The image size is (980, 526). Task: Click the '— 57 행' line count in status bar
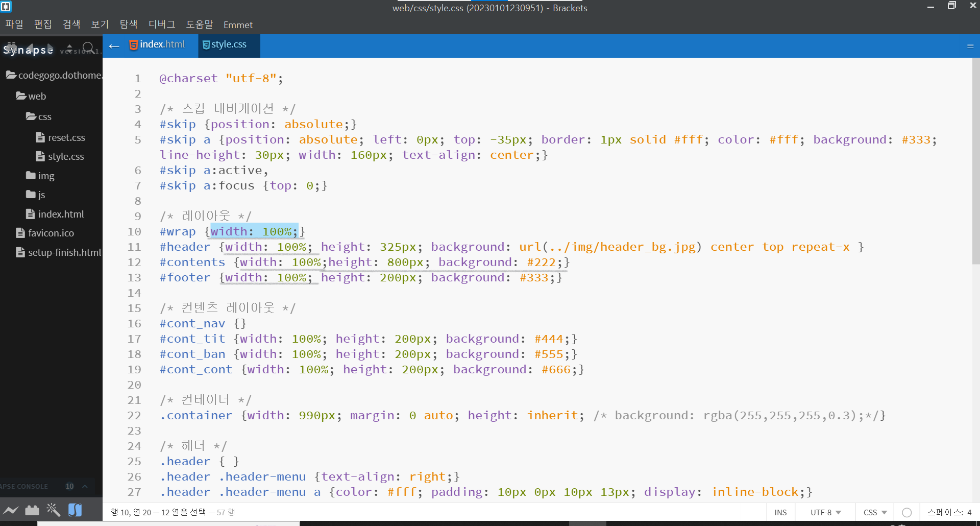coord(222,512)
